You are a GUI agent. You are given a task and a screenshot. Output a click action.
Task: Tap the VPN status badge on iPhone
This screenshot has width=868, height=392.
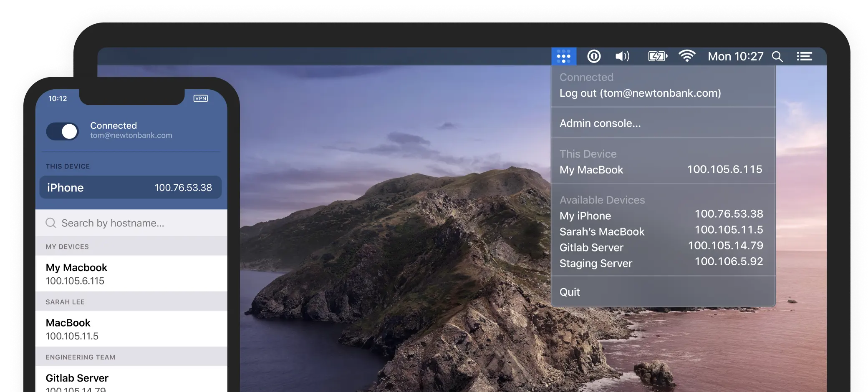(x=201, y=98)
